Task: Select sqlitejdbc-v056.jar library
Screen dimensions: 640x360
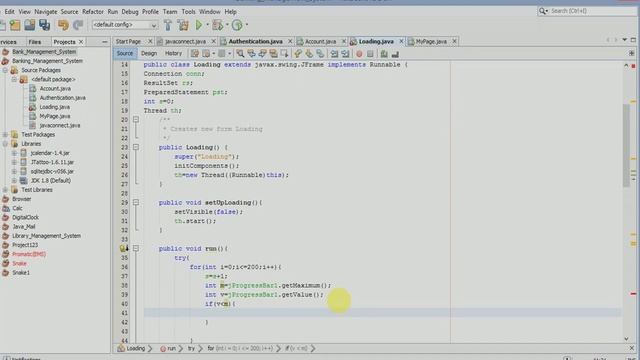Action: [x=52, y=171]
